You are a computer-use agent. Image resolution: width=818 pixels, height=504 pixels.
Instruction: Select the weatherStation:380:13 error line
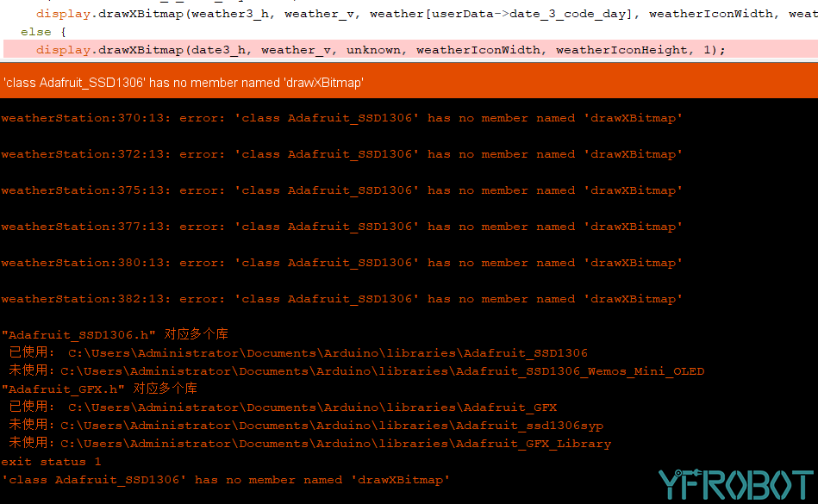pos(341,263)
